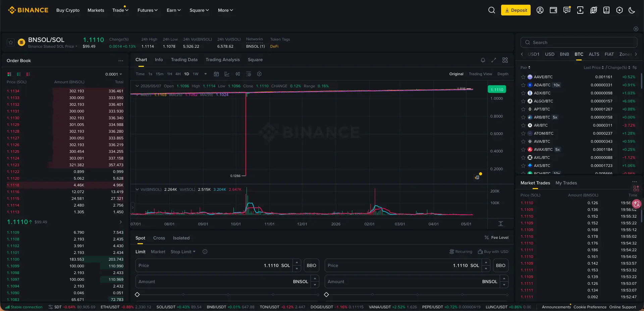644x311 pixels.
Task: Open the chart calendar date picker icon
Action: 216,74
